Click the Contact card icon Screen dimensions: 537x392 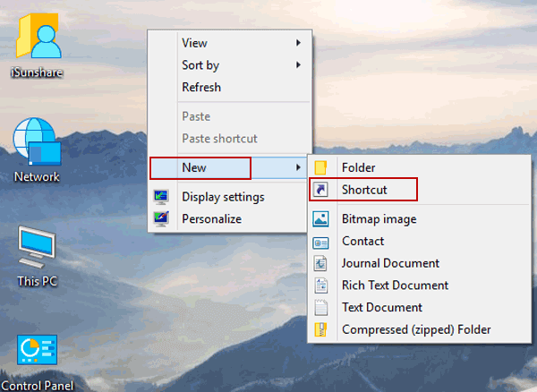(x=321, y=241)
